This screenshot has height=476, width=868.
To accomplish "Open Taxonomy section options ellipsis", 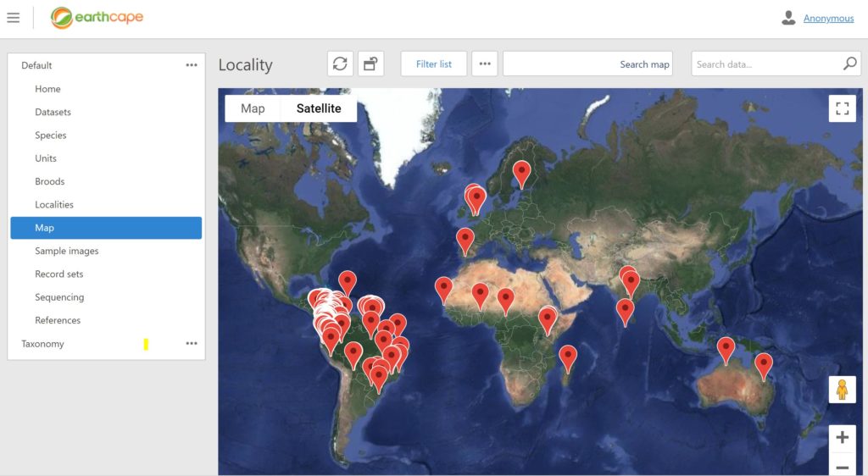I will click(192, 344).
